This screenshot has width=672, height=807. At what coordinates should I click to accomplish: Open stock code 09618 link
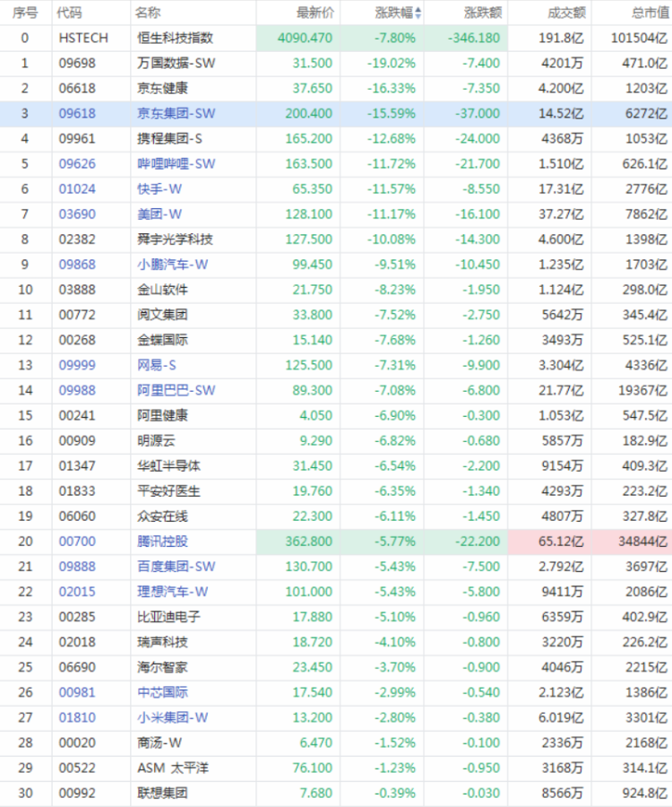[x=77, y=113]
